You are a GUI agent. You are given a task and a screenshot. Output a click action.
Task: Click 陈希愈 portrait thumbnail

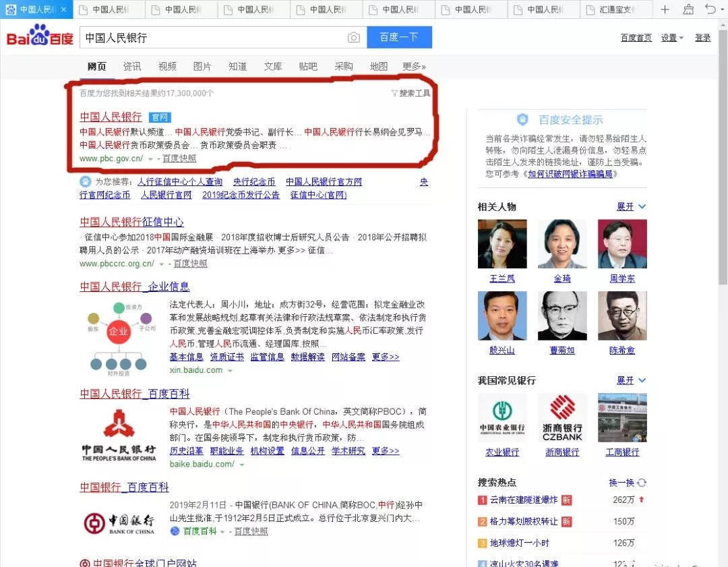coord(623,316)
